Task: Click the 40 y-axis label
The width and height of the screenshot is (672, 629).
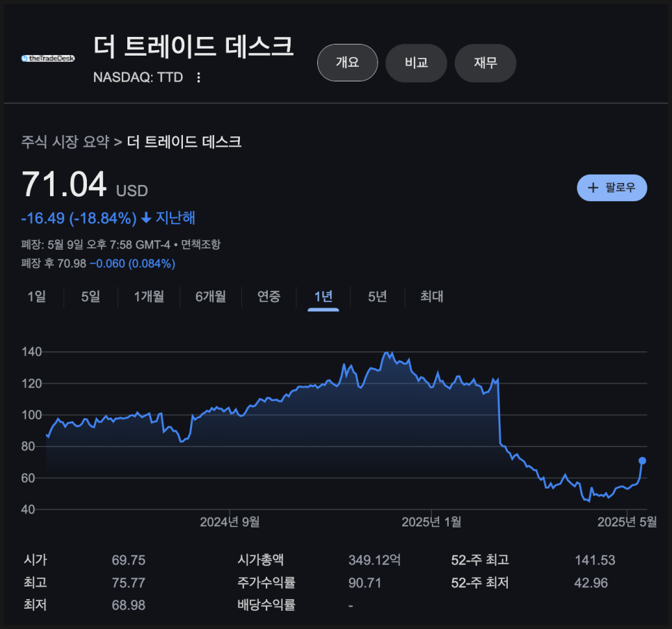Action: coord(28,509)
